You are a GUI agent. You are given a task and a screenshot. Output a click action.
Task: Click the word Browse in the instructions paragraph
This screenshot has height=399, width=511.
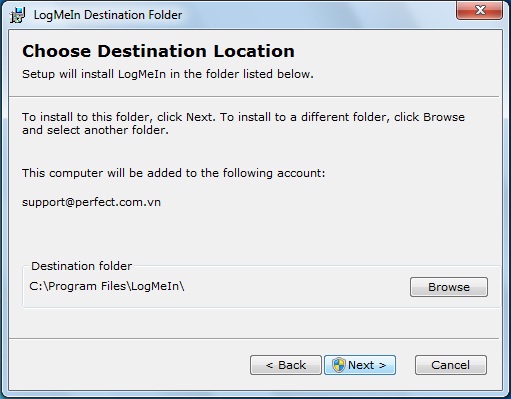[x=444, y=117]
